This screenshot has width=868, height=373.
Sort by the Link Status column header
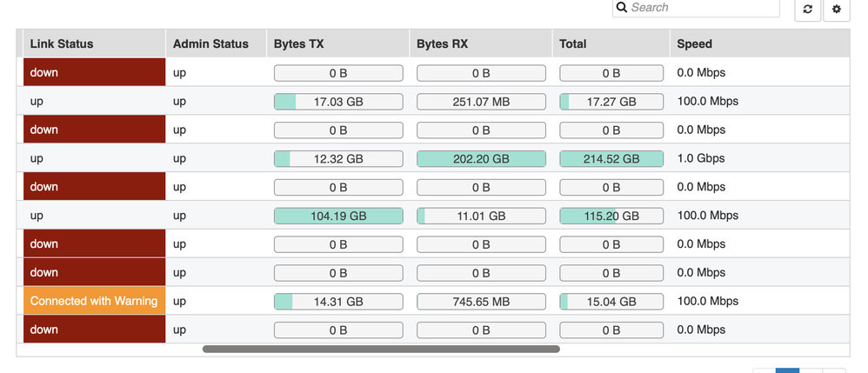[62, 43]
